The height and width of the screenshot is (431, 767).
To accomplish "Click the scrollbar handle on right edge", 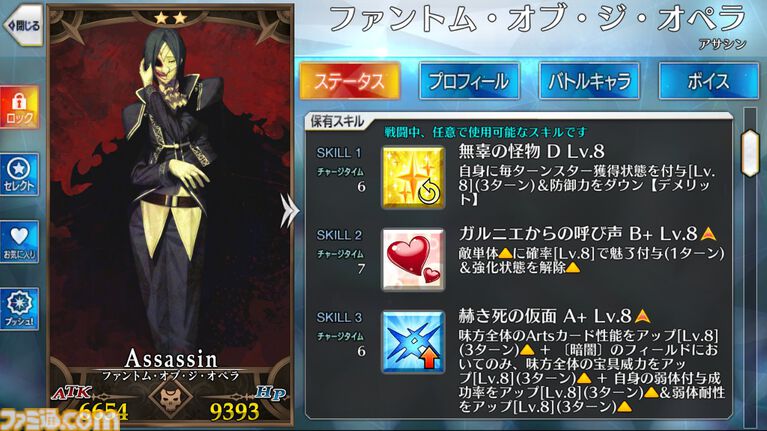I will coord(749,153).
